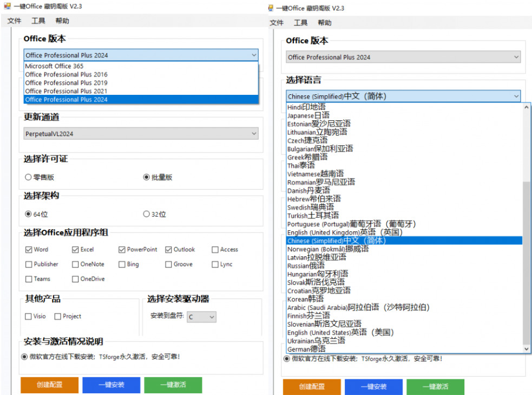Select 批量版 license option
The height and width of the screenshot is (395, 532).
click(x=146, y=177)
